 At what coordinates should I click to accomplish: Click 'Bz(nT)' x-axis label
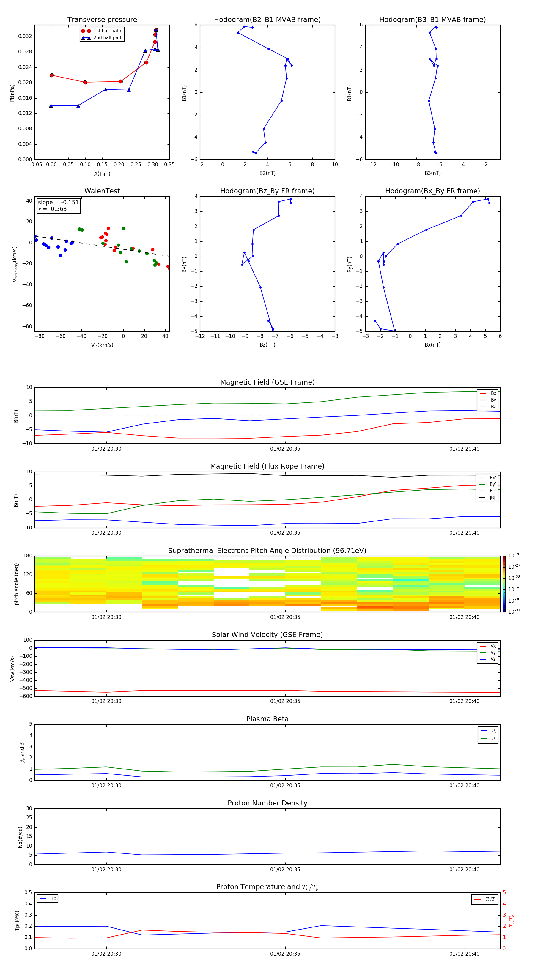point(267,345)
